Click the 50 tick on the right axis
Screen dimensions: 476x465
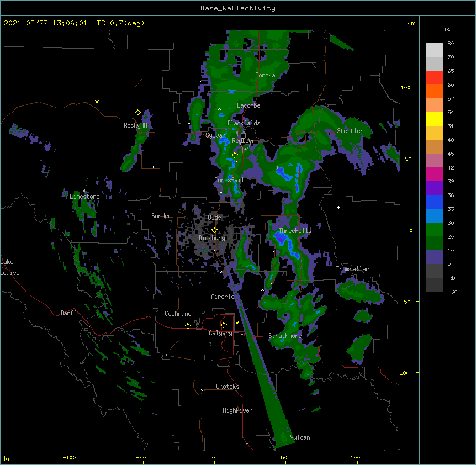pyautogui.click(x=408, y=158)
